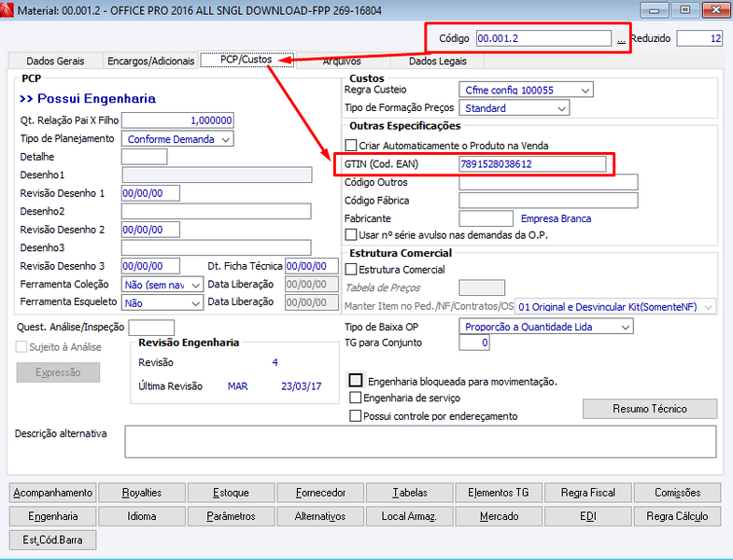This screenshot has height=560, width=733.
Task: Click the Revisão Desenho 3 date field
Action: (150, 266)
